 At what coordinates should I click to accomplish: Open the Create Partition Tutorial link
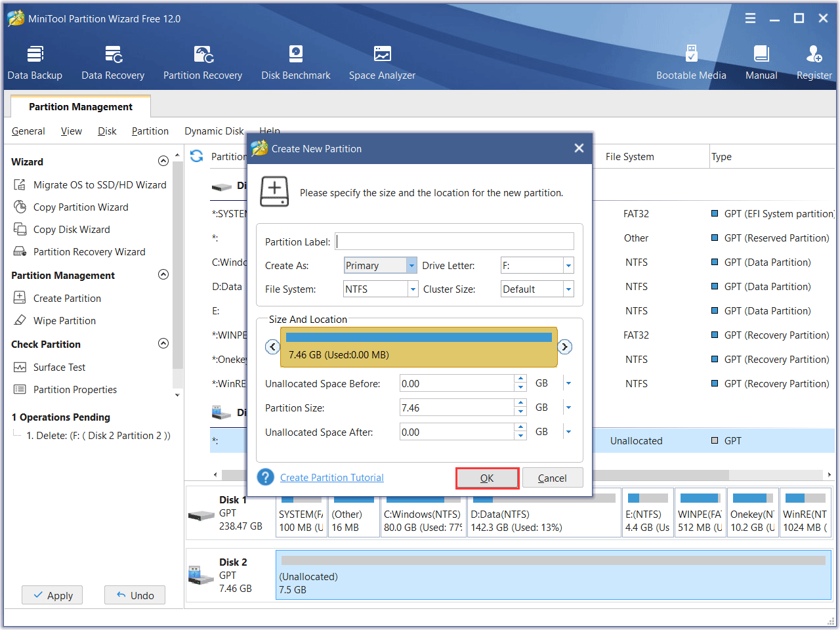332,478
